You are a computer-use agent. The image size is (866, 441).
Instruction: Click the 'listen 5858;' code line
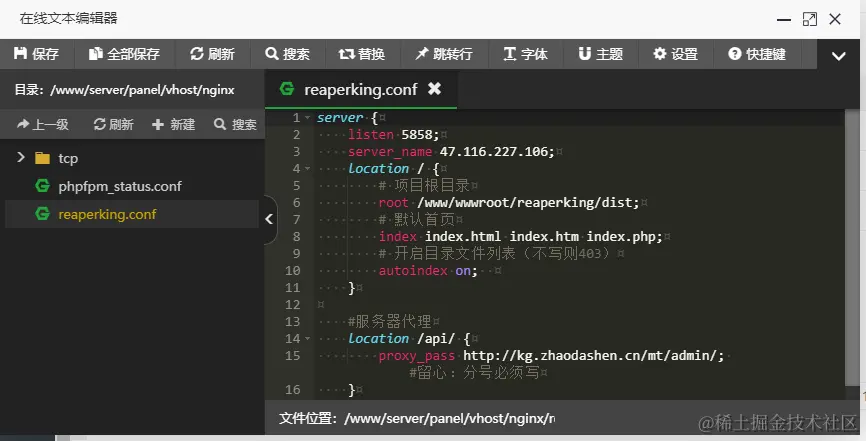click(393, 134)
